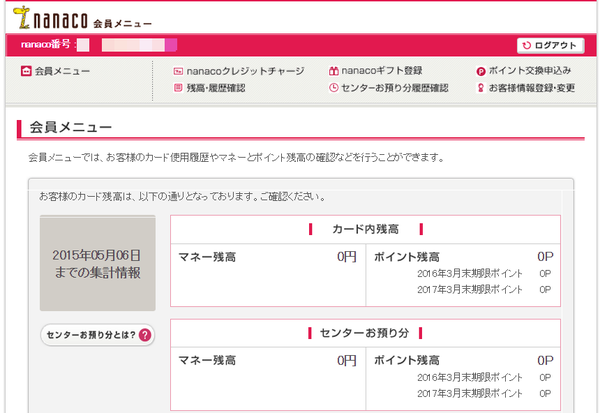Screen dimensions: 600x413
Task: Click the question mark icon on センターお預り分とは
Action: coord(145,335)
